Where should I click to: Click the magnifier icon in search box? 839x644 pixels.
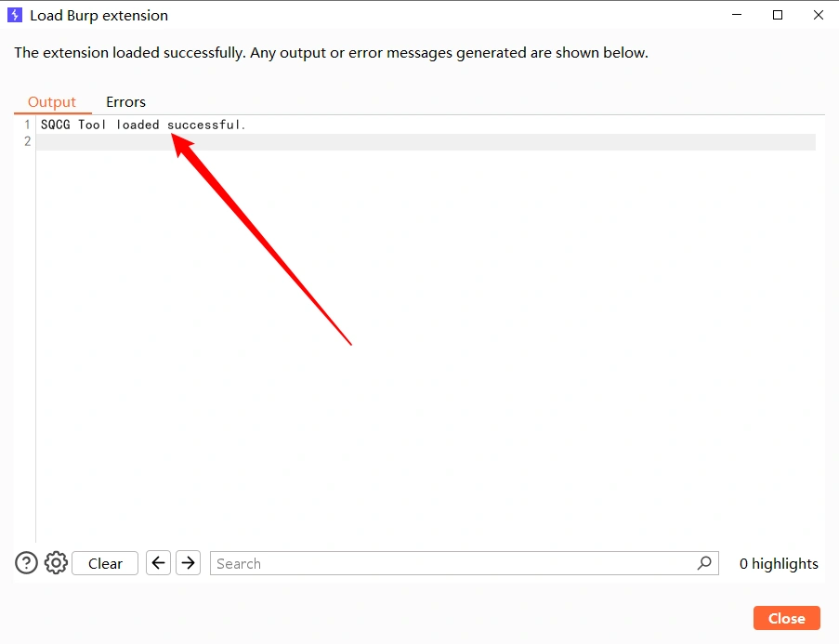(x=704, y=563)
